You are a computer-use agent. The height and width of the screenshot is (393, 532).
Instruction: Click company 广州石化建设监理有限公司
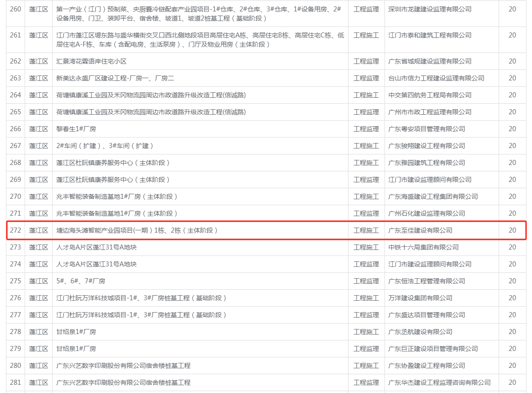427,214
